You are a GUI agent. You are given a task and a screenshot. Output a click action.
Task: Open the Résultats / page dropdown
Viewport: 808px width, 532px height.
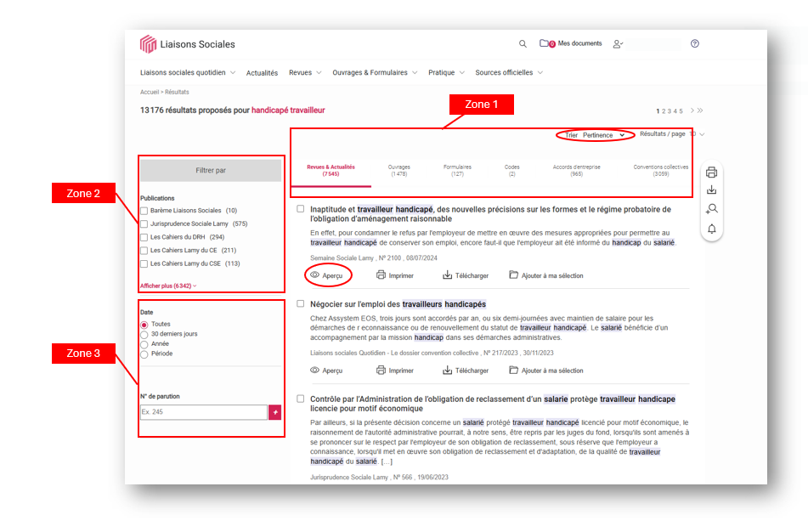pyautogui.click(x=672, y=134)
